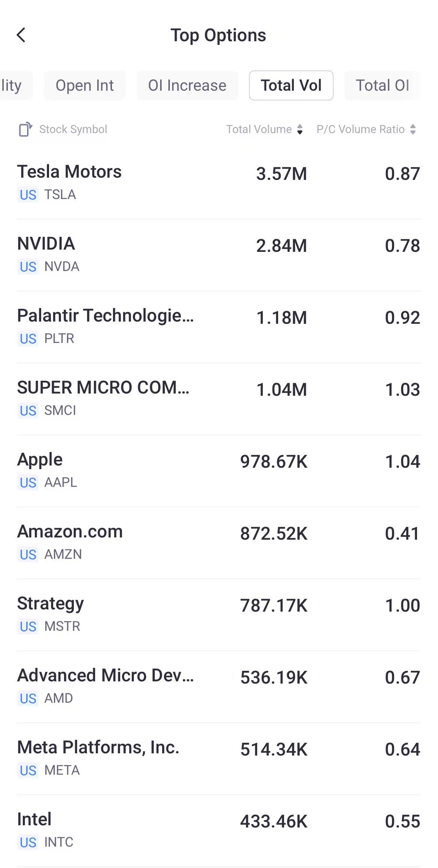
Task: Sort by P/C Volume Ratio arrows
Action: tap(413, 130)
